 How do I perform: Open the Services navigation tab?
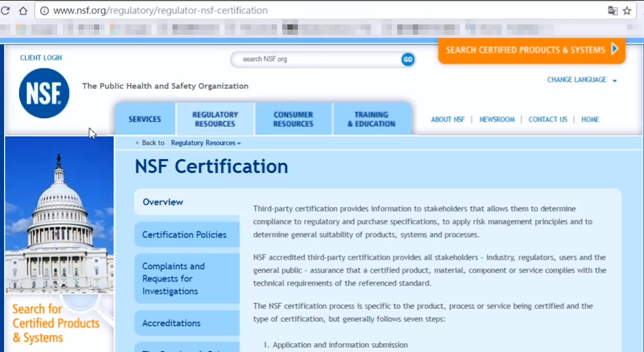145,119
